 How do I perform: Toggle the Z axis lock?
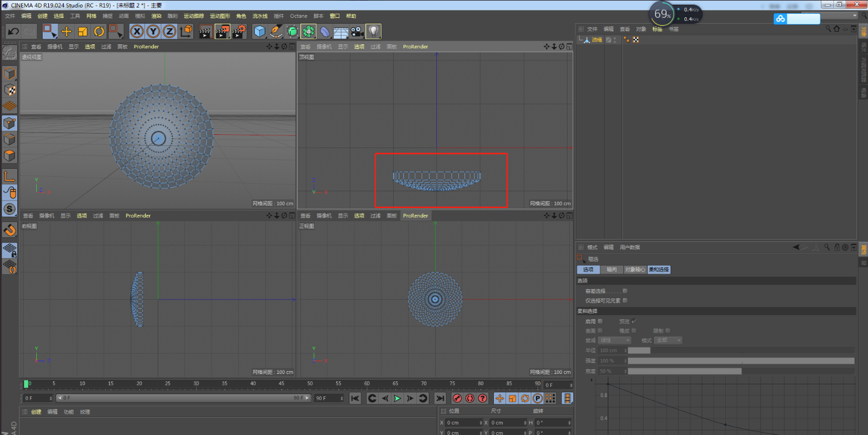click(170, 31)
